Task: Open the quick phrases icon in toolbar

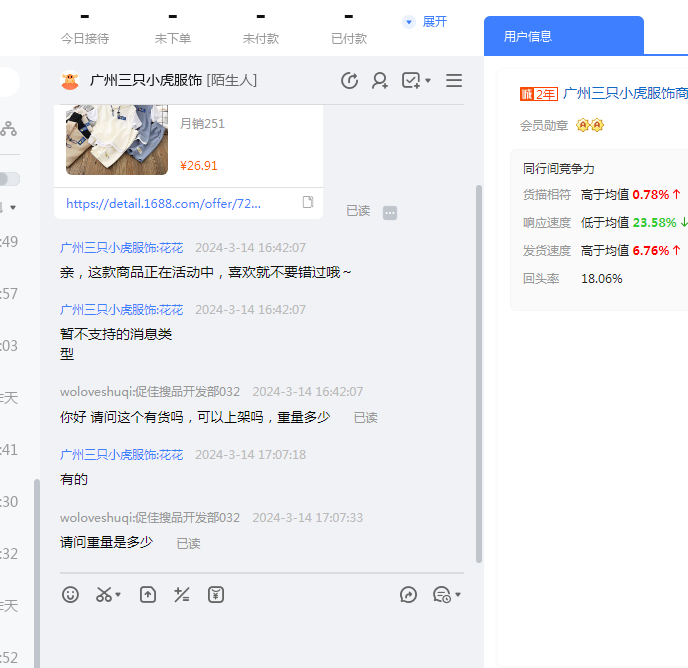Action: (x=181, y=594)
